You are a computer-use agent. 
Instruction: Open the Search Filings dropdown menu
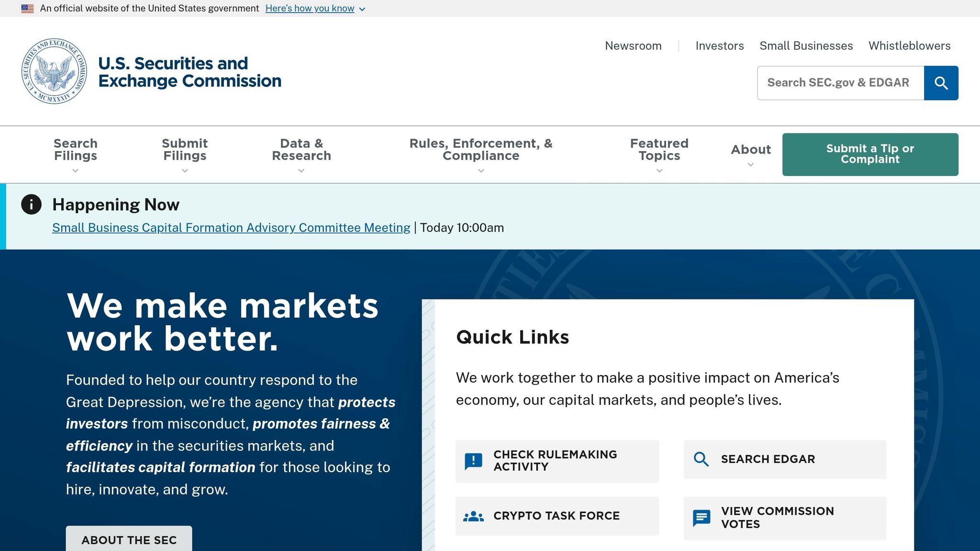pos(75,154)
